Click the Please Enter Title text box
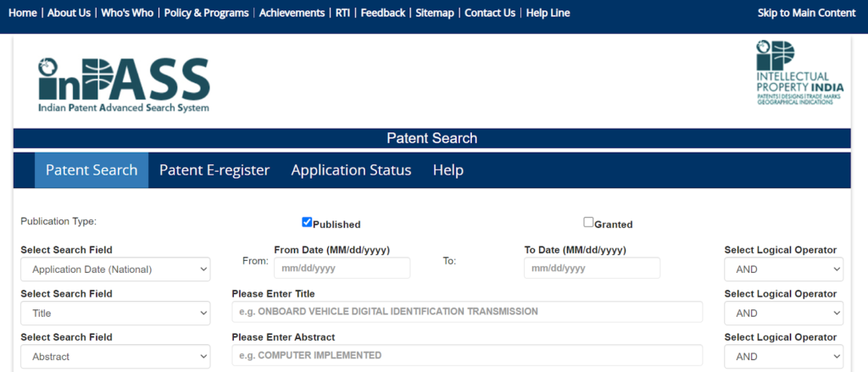868x372 pixels. tap(467, 312)
